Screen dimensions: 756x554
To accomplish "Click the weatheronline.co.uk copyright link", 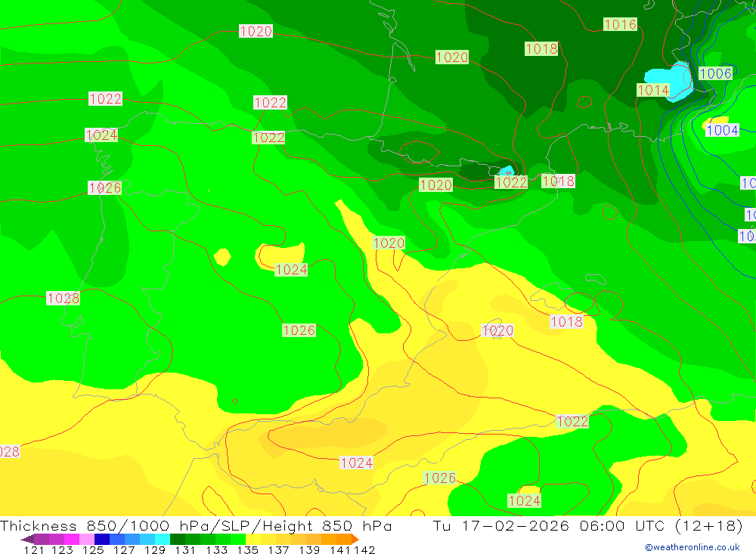I will click(692, 547).
